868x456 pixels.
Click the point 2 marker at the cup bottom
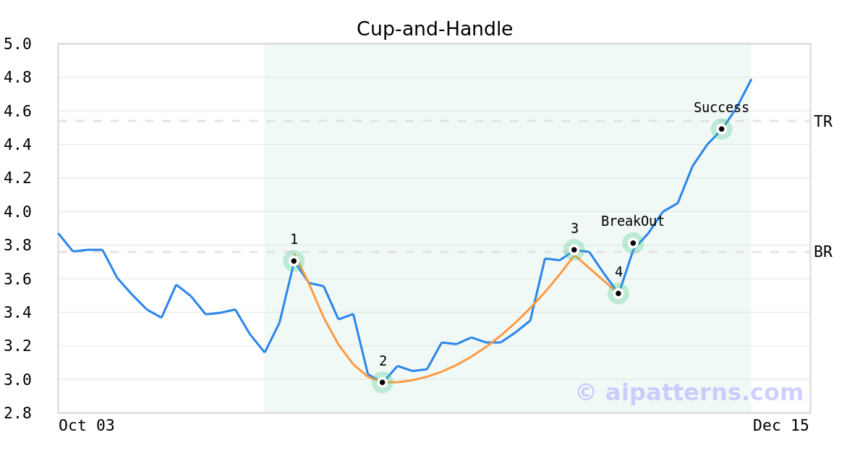(x=382, y=382)
